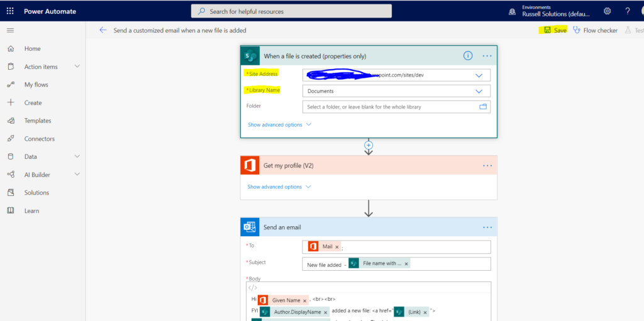
Task: Expand Data submenu chevron
Action: (77, 156)
